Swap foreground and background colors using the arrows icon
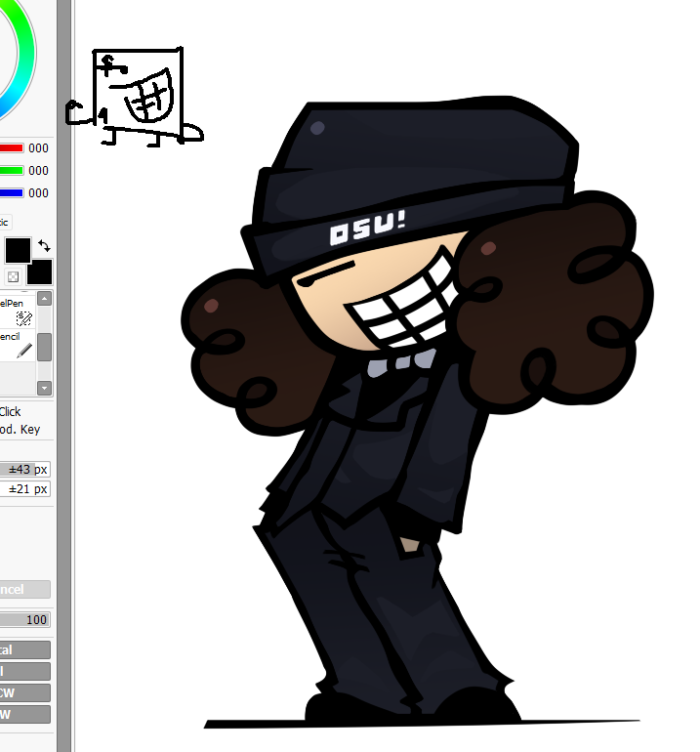The image size is (700, 752). [44, 245]
